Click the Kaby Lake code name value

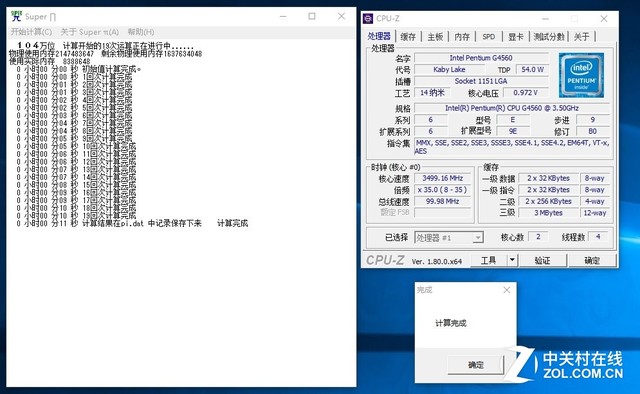[449, 69]
